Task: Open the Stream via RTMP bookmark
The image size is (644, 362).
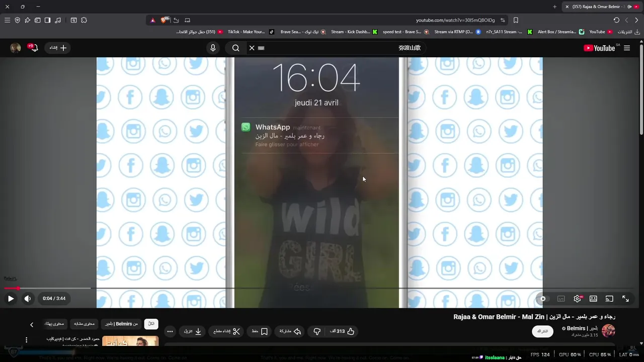Action: (x=457, y=32)
